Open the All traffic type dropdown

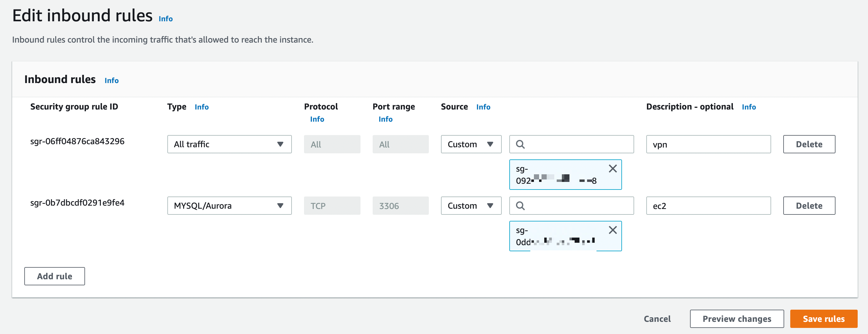click(229, 144)
